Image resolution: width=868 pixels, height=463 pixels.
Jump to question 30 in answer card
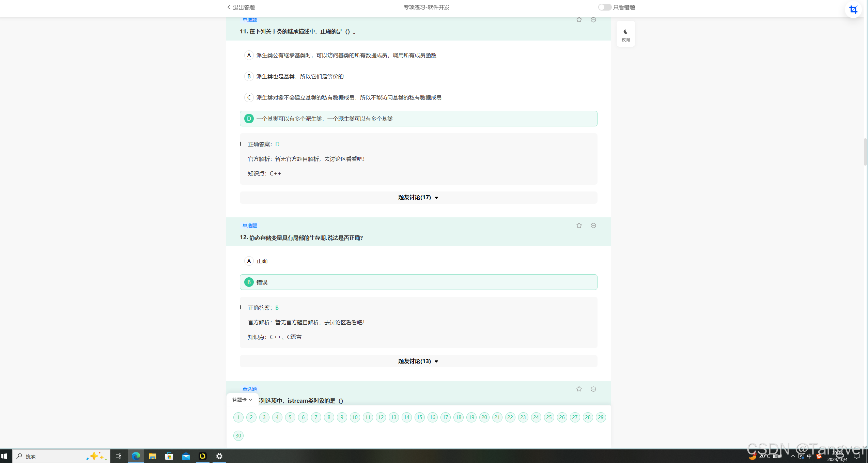(238, 436)
